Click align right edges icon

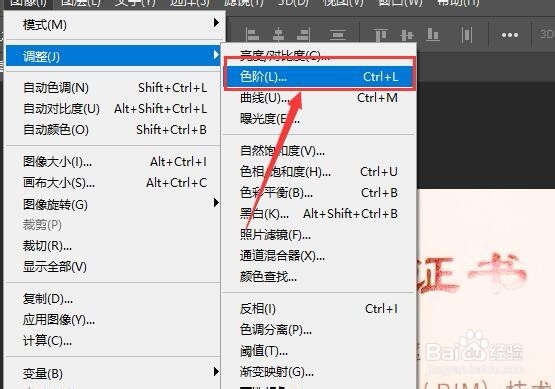[304, 35]
